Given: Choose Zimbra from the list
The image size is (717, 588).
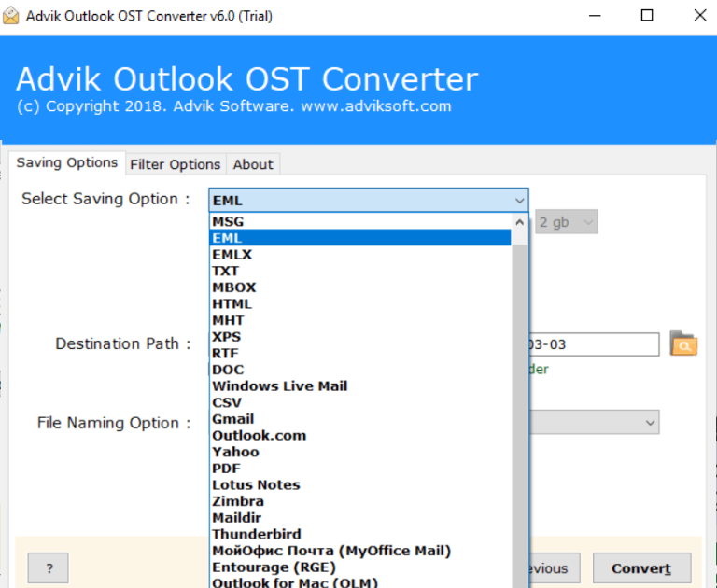Looking at the screenshot, I should (360, 501).
